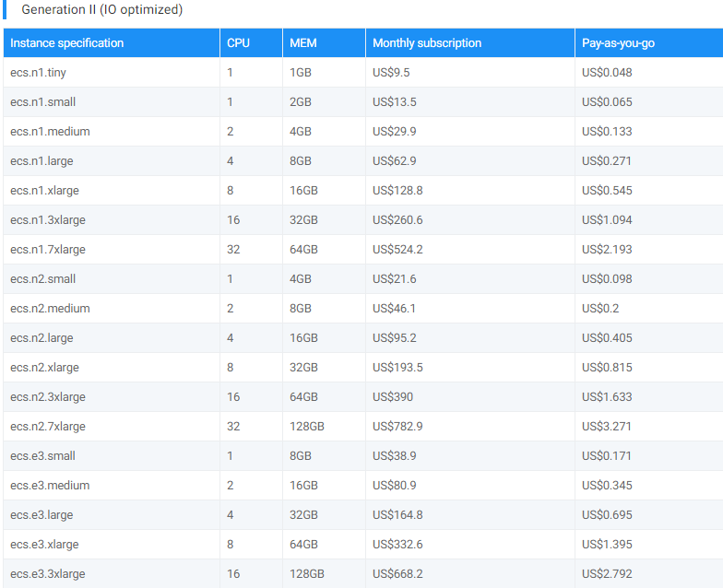Click the US$782.9 monthly subscription value
Image resolution: width=723 pixels, height=588 pixels.
click(x=397, y=426)
